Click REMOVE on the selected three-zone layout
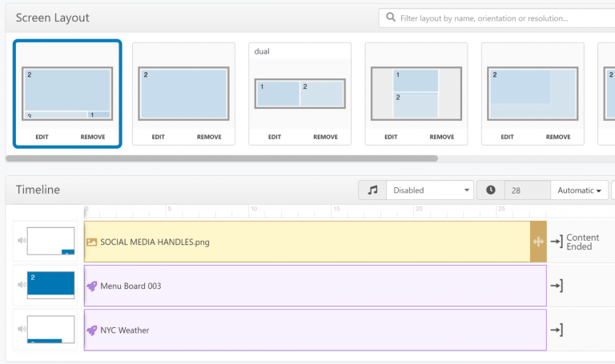The image size is (615, 364). click(93, 137)
